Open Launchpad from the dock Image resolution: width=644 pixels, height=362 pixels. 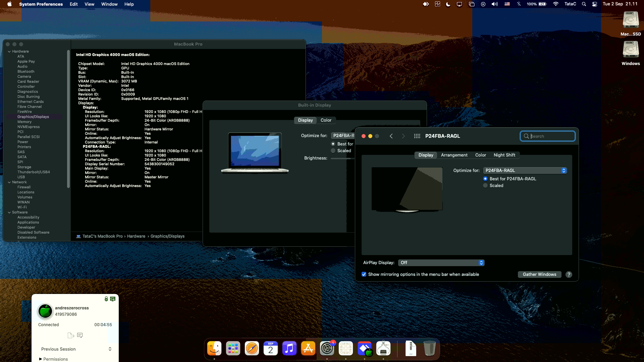(233, 349)
